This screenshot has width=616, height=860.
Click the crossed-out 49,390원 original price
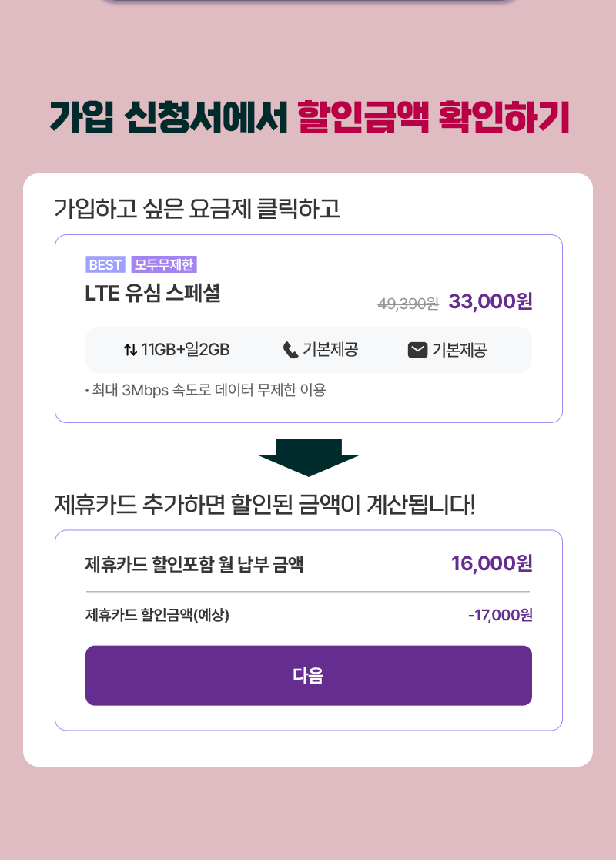pos(408,304)
